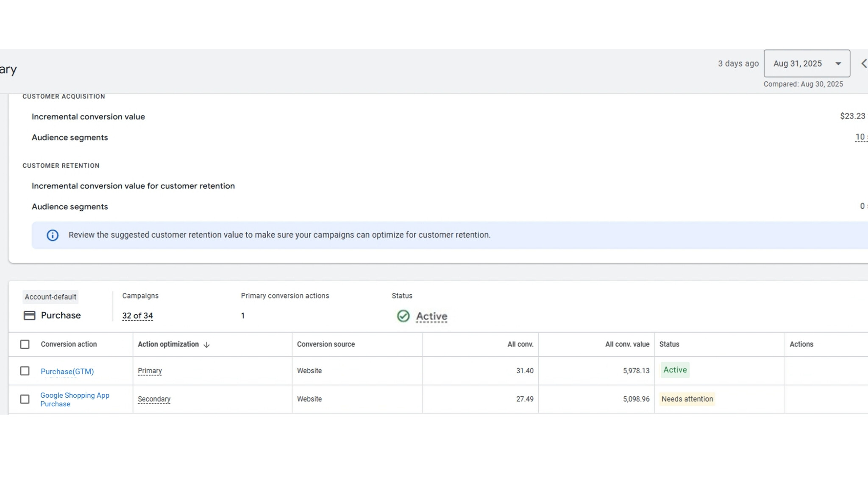Click the Active status badge for Purchase(GTM)
This screenshot has height=488, width=868.
[675, 370]
